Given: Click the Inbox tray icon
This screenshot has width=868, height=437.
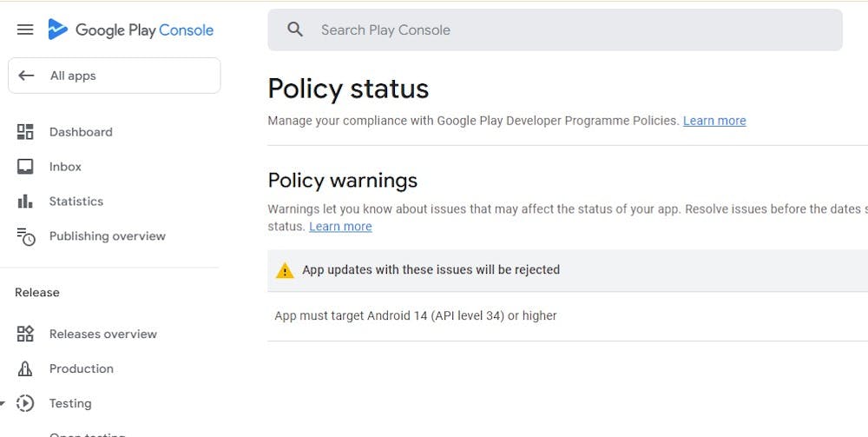Looking at the screenshot, I should [x=25, y=167].
